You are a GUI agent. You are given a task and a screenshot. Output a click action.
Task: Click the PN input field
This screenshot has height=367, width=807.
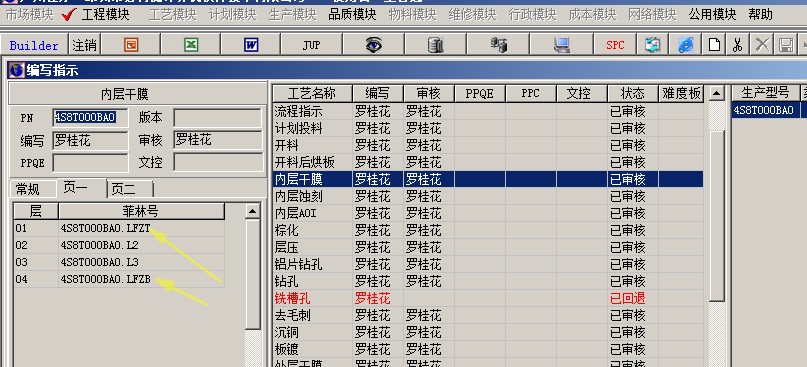90,118
